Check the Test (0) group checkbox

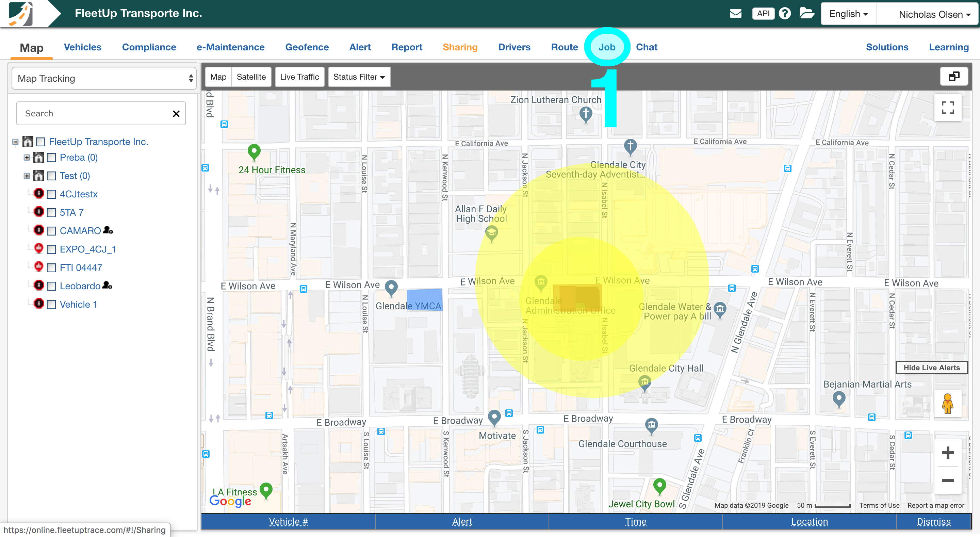pyautogui.click(x=51, y=176)
